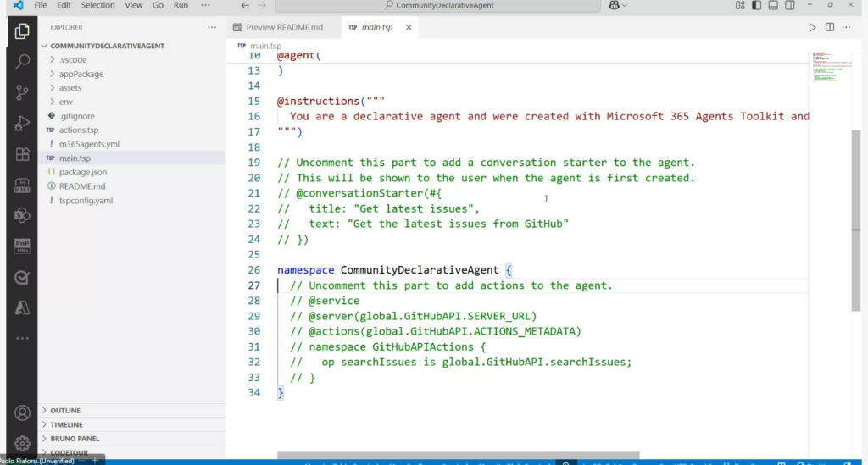Open the View menu
Image resolution: width=868 pixels, height=465 pixels.
(133, 6)
